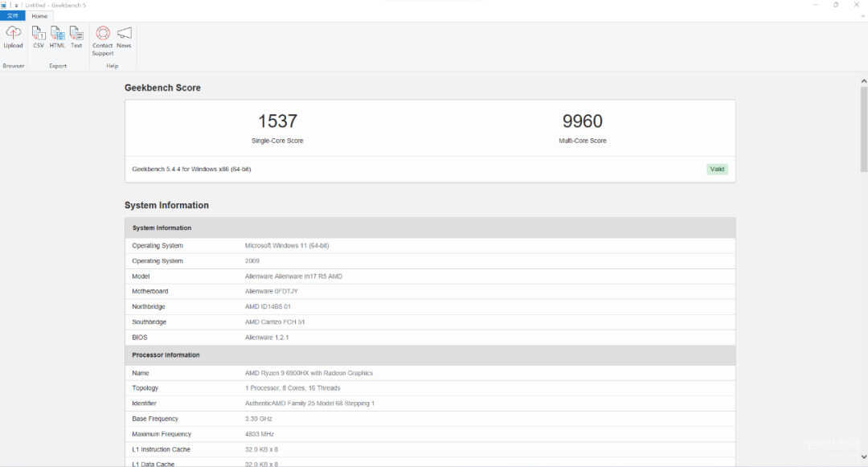
Task: Export results as CSV
Action: [x=39, y=37]
